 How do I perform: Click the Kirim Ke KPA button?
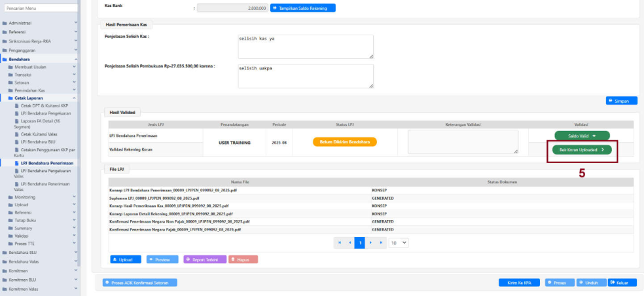[x=519, y=282]
